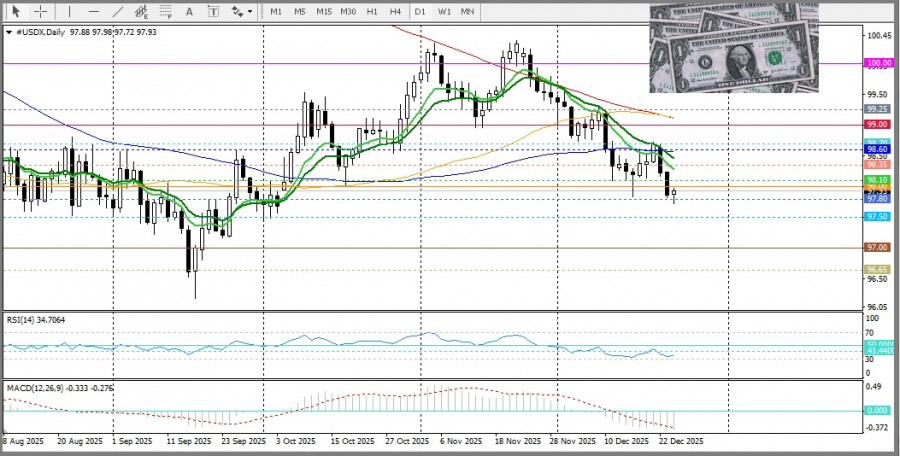Select the trendline drawing tool
Image resolution: width=900 pixels, height=456 pixels.
tap(119, 11)
